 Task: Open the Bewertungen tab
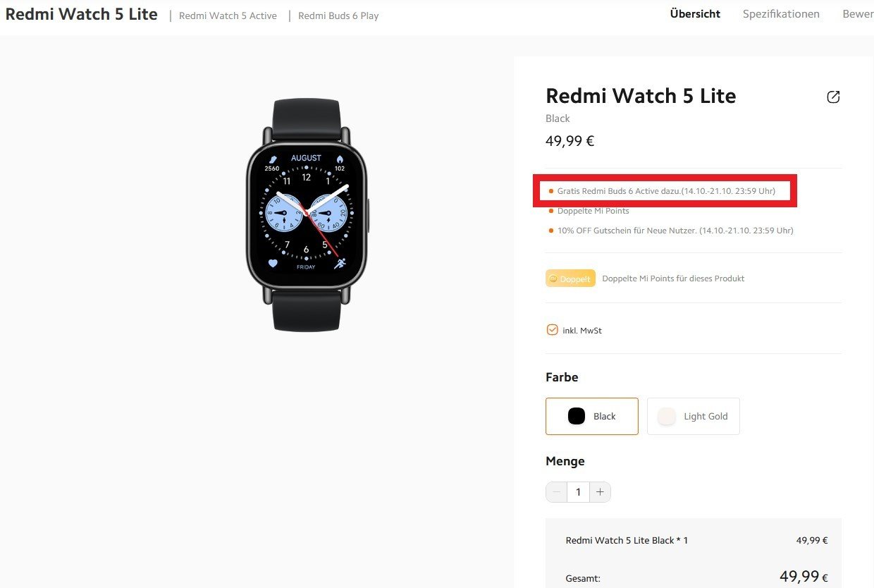pos(857,14)
